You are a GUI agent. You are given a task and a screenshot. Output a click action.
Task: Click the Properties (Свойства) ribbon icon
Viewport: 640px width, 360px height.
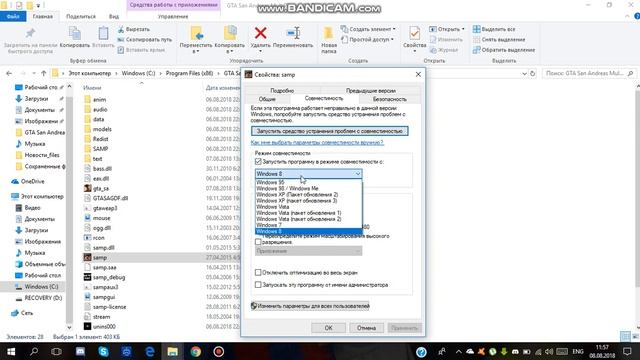(414, 33)
